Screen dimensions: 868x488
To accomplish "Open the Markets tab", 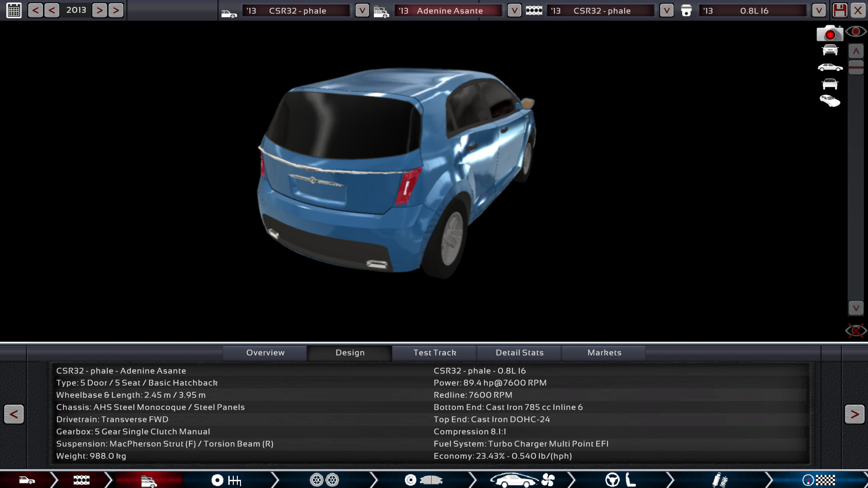I will [x=604, y=352].
